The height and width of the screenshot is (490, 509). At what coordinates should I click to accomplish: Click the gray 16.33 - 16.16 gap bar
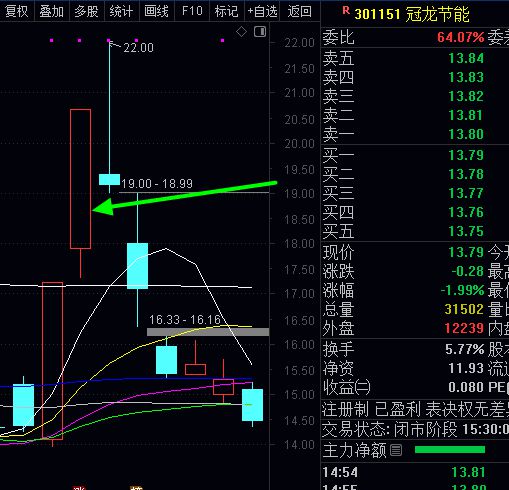click(208, 332)
